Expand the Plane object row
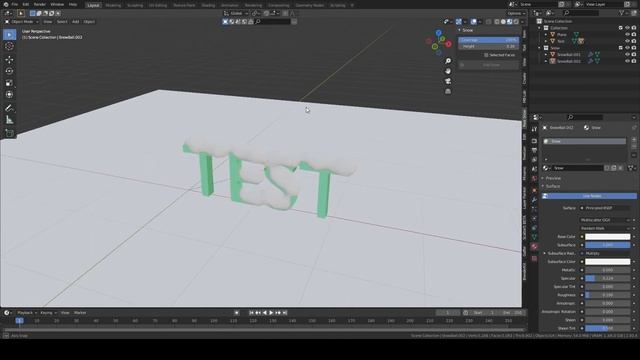Viewport: 640px width, 360px height. click(x=546, y=35)
